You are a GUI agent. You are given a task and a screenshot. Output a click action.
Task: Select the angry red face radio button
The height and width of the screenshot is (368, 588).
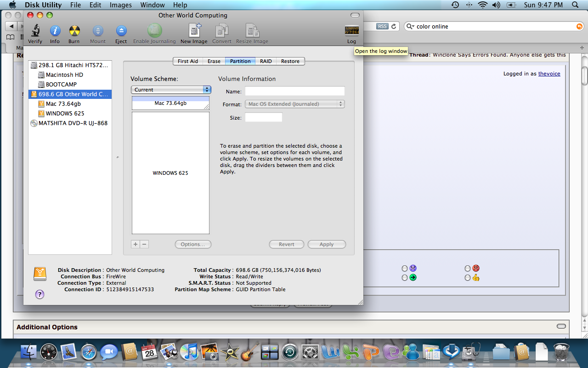tap(468, 268)
